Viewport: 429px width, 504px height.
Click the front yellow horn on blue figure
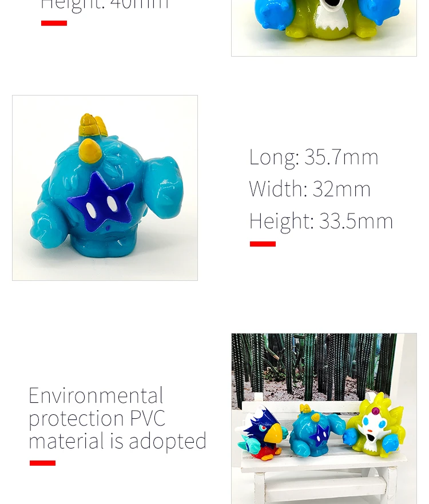click(90, 149)
